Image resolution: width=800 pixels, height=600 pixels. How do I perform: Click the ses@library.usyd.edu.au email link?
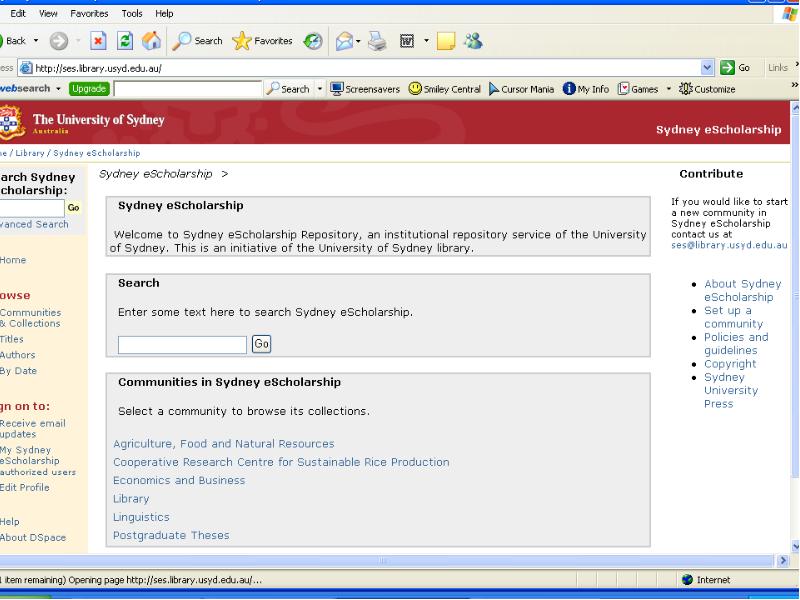tap(729, 245)
